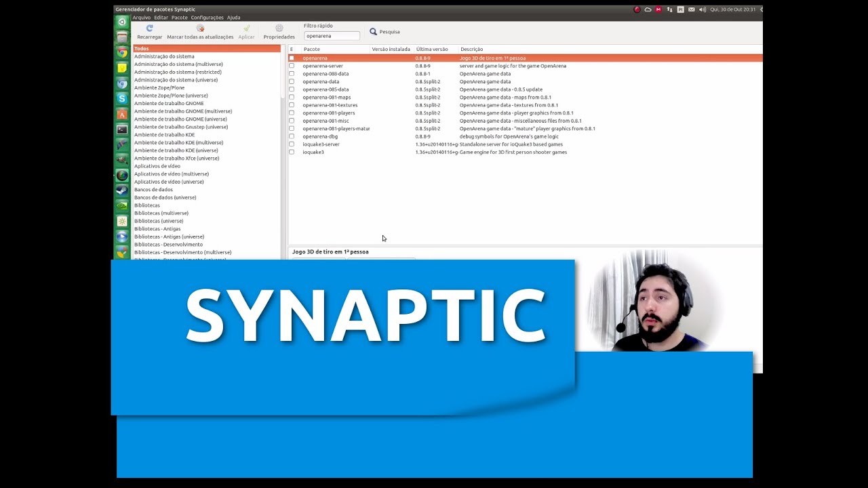
Task: Select the openarena-081-players-mature package row
Action: click(x=526, y=129)
